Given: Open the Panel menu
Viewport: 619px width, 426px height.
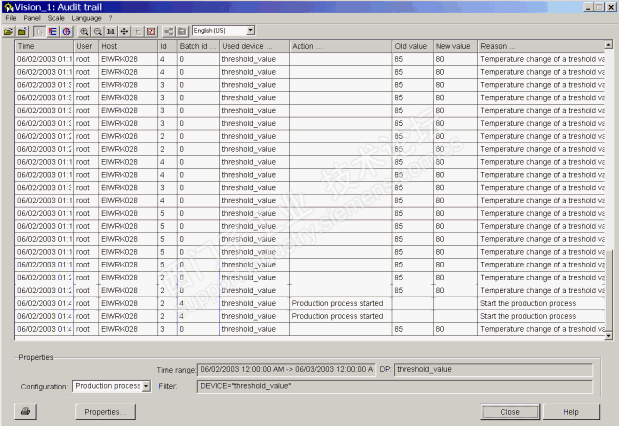Looking at the screenshot, I should point(32,18).
